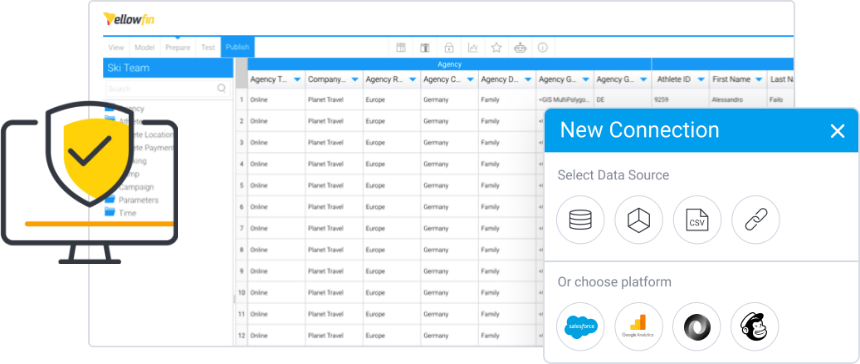Image resolution: width=860 pixels, height=364 pixels.
Task: Click the robot assistant icon
Action: (520, 48)
